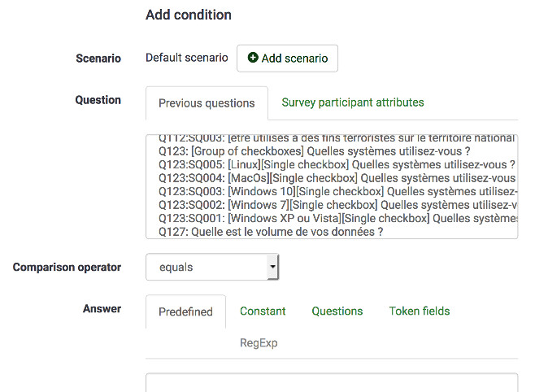548x392 pixels.
Task: Pick the Q123:SQ003 Windows 10 entry
Action: [333, 192]
